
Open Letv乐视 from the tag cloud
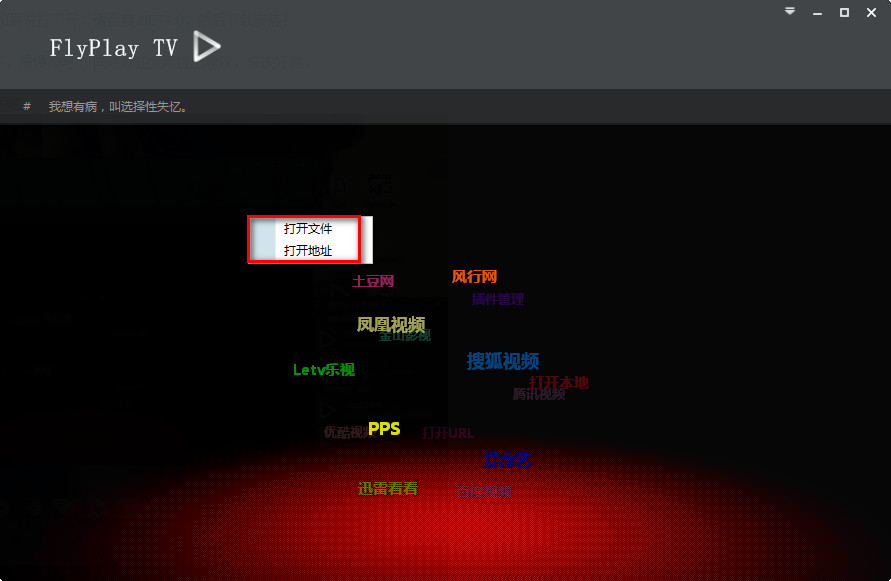point(324,370)
